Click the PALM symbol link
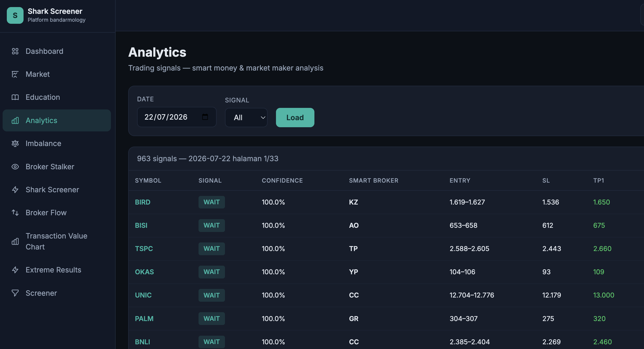 click(x=144, y=319)
